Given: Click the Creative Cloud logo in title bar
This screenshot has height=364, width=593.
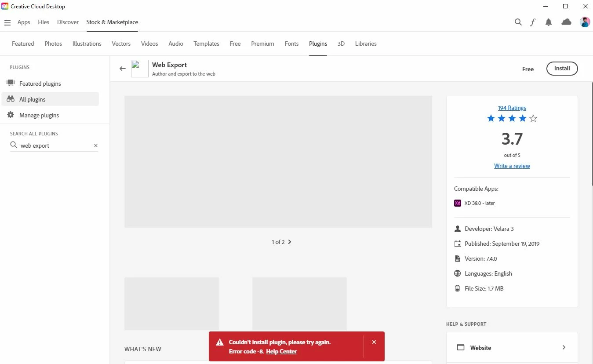Looking at the screenshot, I should 5,6.
